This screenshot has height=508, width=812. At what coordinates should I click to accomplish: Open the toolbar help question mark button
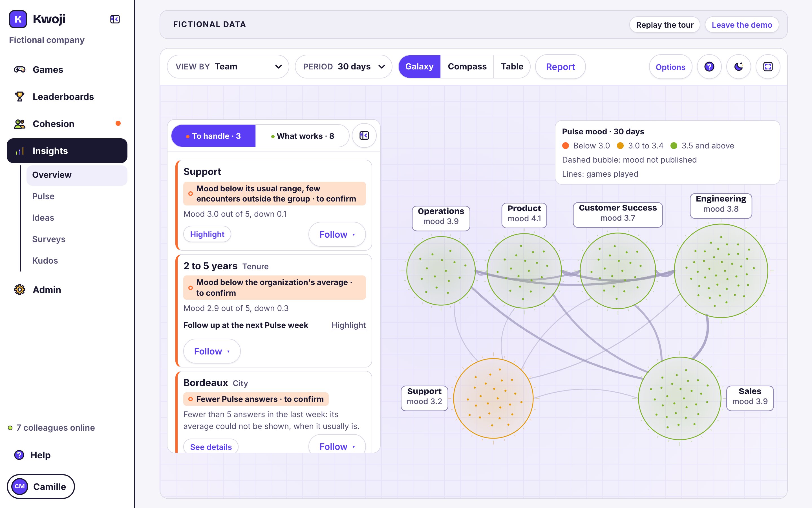[x=709, y=67]
